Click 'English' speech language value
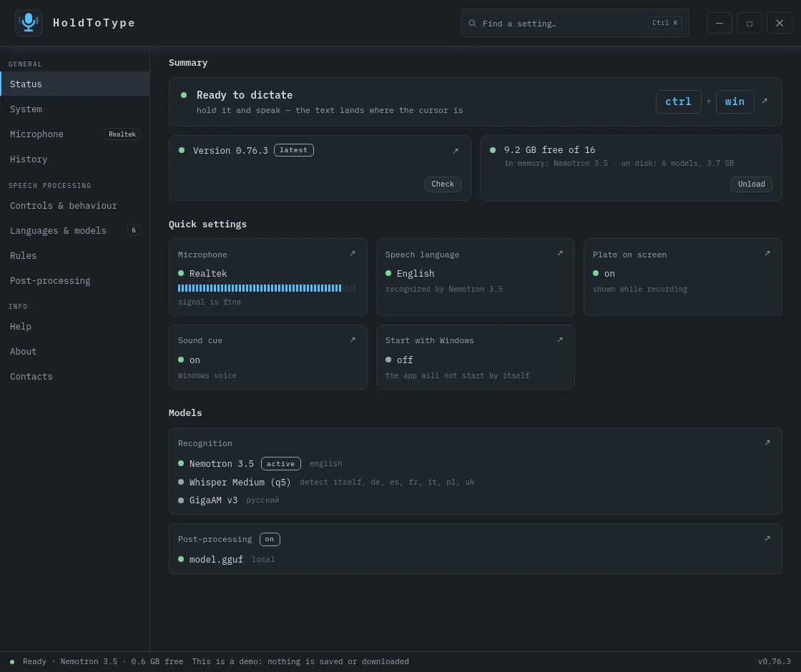Image resolution: width=801 pixels, height=672 pixels. (416, 274)
